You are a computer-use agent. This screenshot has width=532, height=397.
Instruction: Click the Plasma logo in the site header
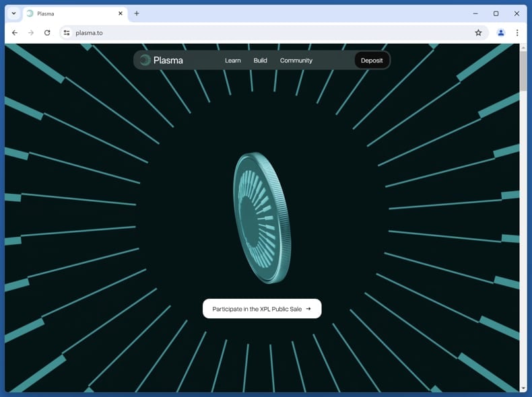coord(162,61)
